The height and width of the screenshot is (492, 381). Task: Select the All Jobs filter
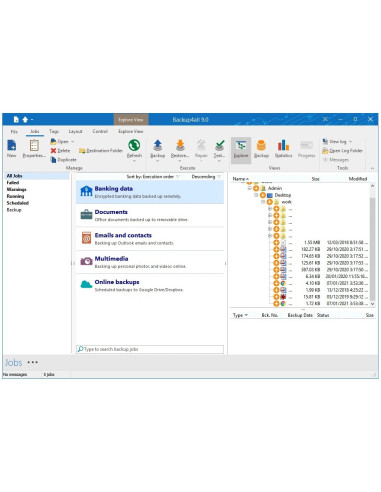[x=37, y=176]
